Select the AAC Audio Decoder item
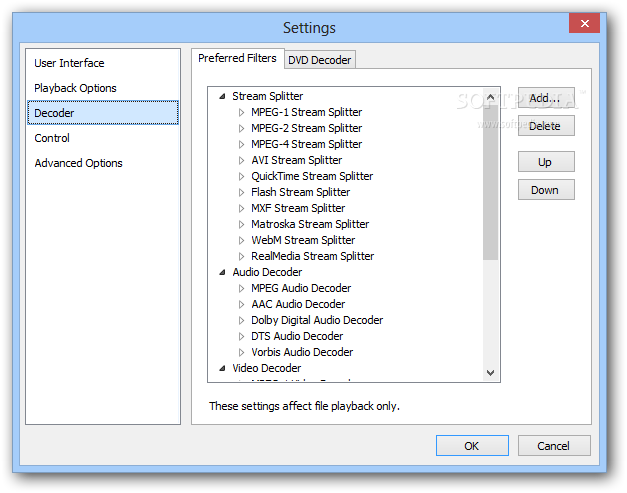627x493 pixels. pyautogui.click(x=298, y=304)
